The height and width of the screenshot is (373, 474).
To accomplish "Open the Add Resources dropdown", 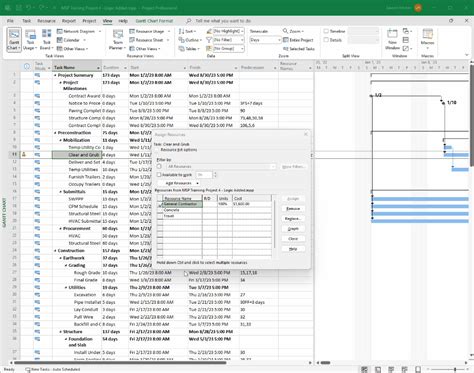I will pyautogui.click(x=180, y=183).
